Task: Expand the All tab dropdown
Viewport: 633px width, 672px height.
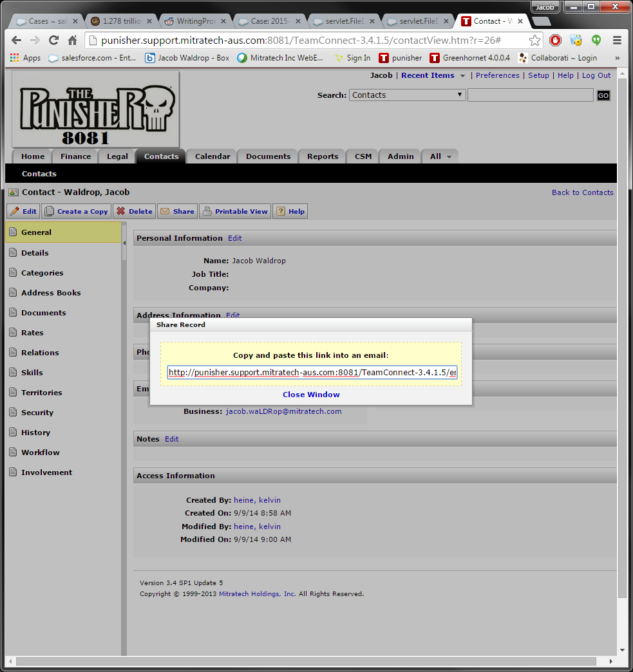Action: coord(449,157)
